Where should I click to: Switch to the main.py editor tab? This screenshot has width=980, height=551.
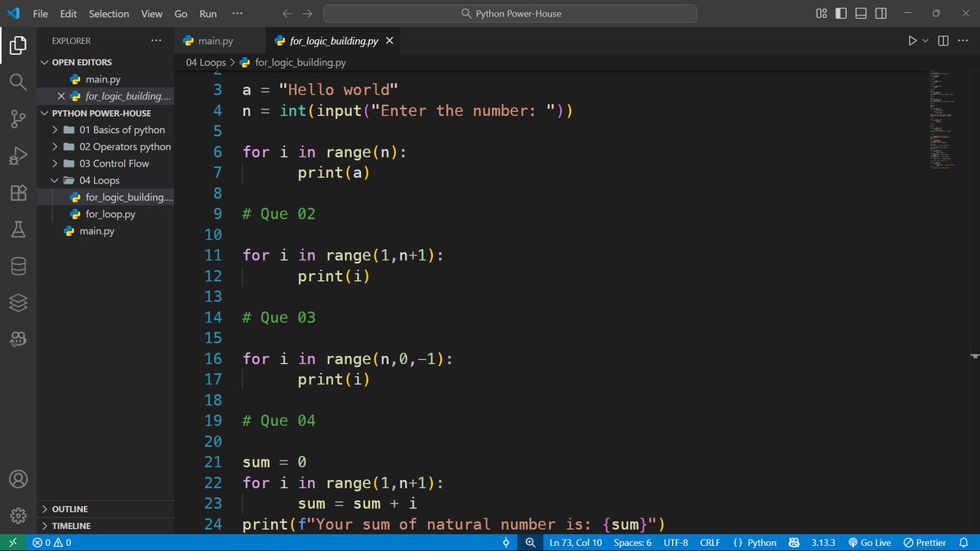219,41
